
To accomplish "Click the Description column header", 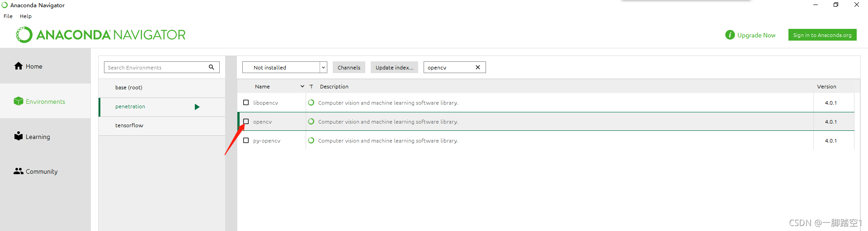I will [x=334, y=86].
